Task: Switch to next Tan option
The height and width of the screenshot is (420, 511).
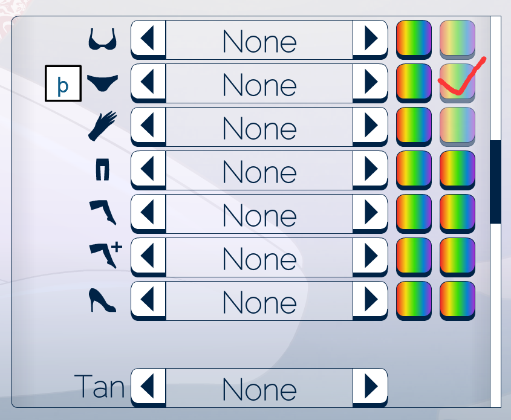Action: [x=370, y=387]
